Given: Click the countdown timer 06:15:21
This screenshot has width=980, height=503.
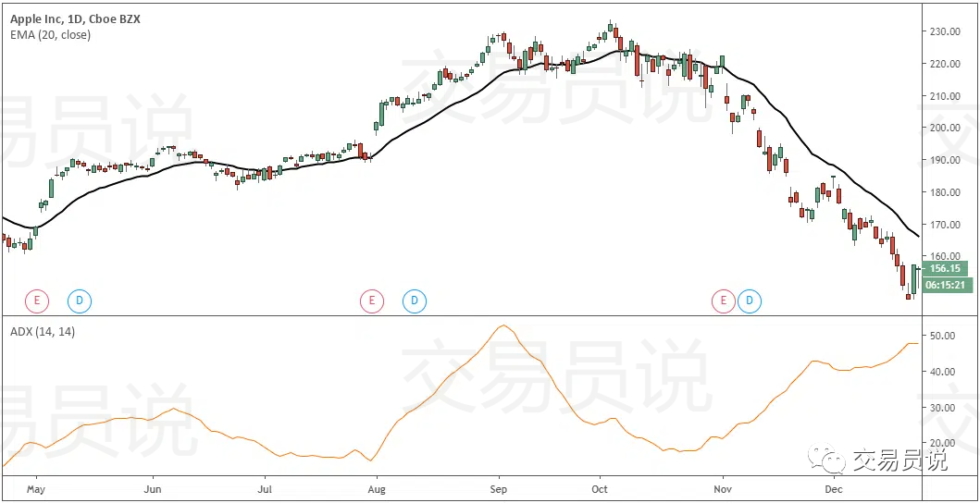Looking at the screenshot, I should (949, 285).
